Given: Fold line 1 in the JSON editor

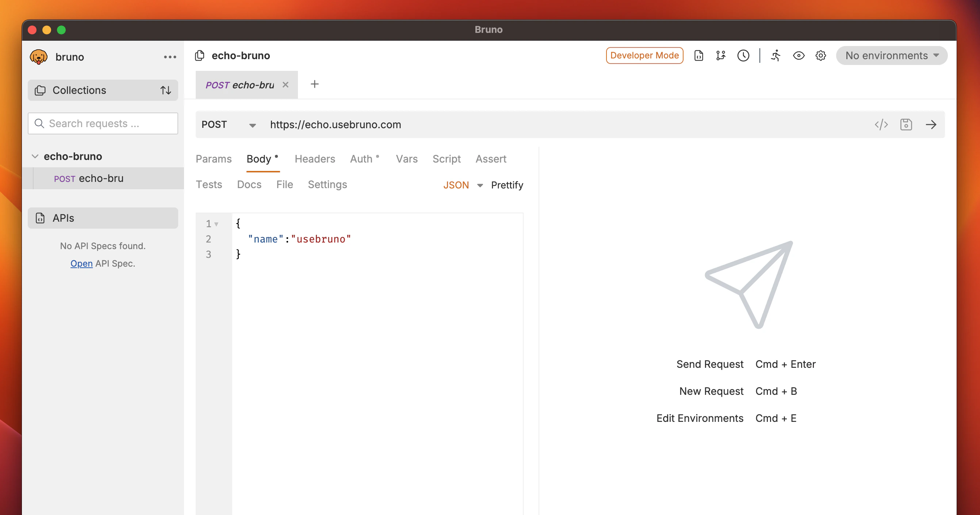Looking at the screenshot, I should [216, 224].
